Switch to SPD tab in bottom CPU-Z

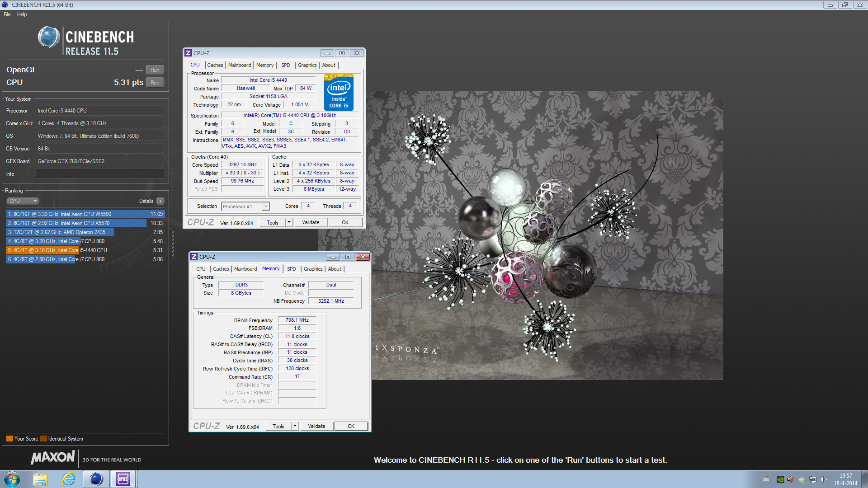pos(292,269)
